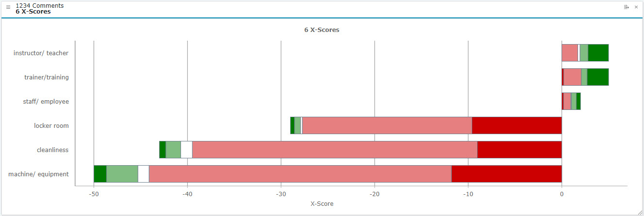Click the light green segment of locker room
644x216 pixels.
pyautogui.click(x=297, y=125)
